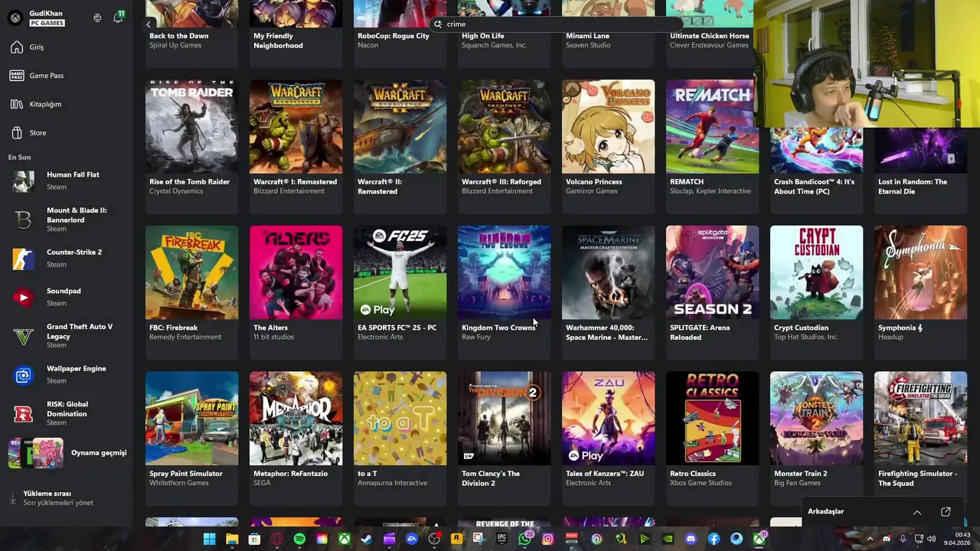This screenshot has height=551, width=980.
Task: Pop out Arkadaşlar panel in new window
Action: pyautogui.click(x=946, y=512)
